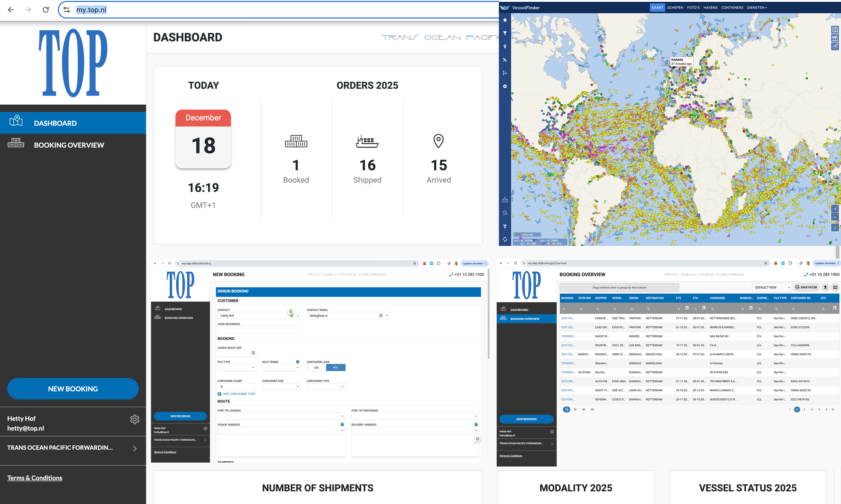Toggle FCL container load option
Screen dimensions: 841x504
(x=336, y=368)
